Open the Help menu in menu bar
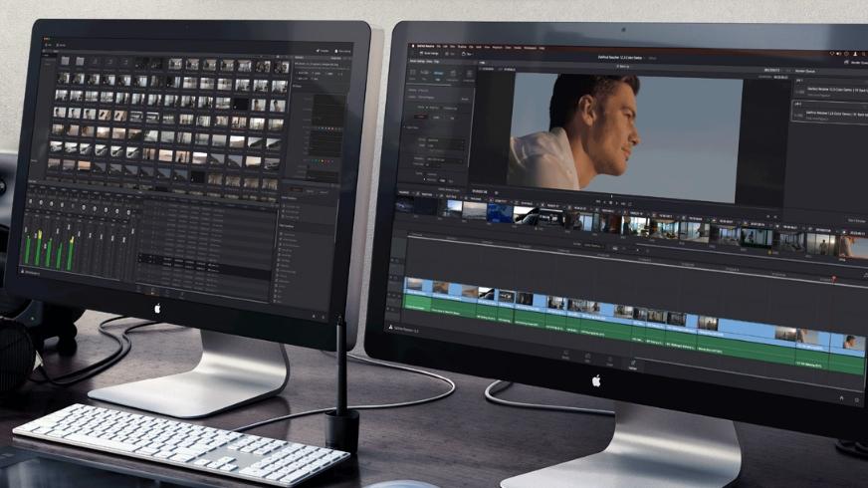 [542, 48]
